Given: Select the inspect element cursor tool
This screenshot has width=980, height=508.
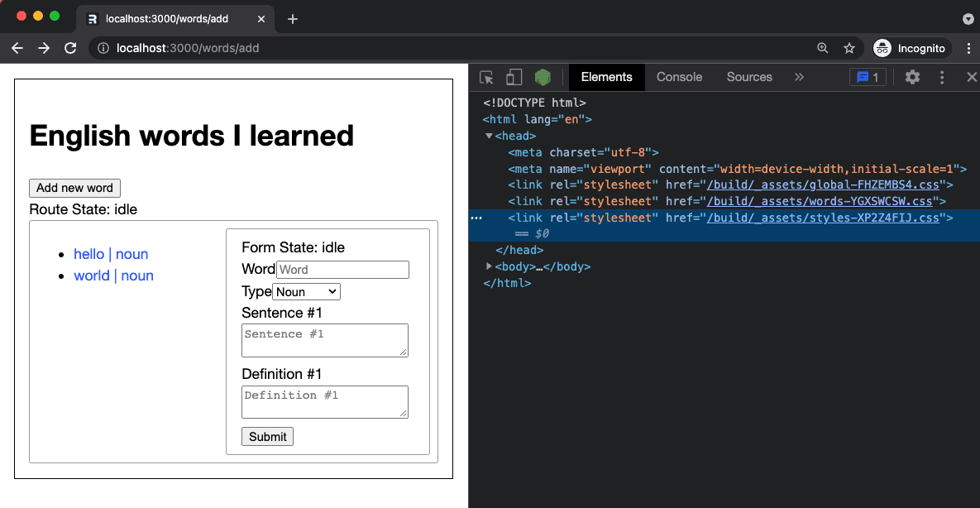Looking at the screenshot, I should (486, 77).
